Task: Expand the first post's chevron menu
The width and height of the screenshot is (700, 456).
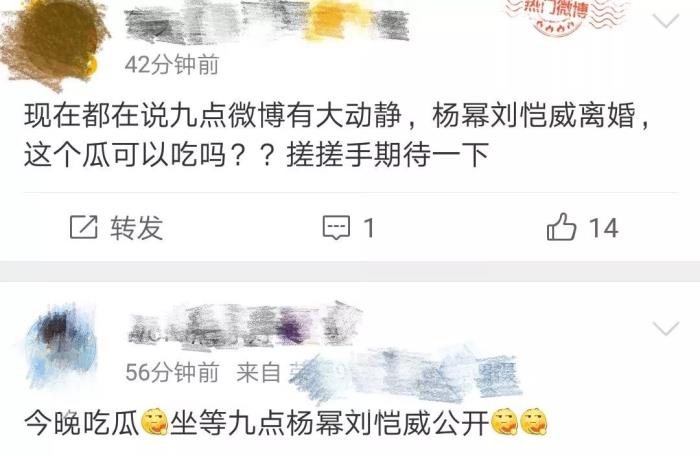Action: coord(666,20)
